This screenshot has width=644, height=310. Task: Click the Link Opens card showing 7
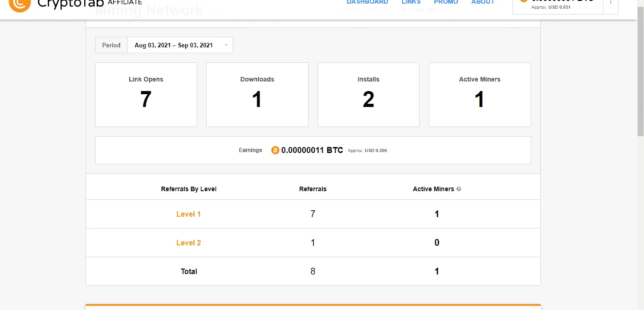(x=146, y=95)
